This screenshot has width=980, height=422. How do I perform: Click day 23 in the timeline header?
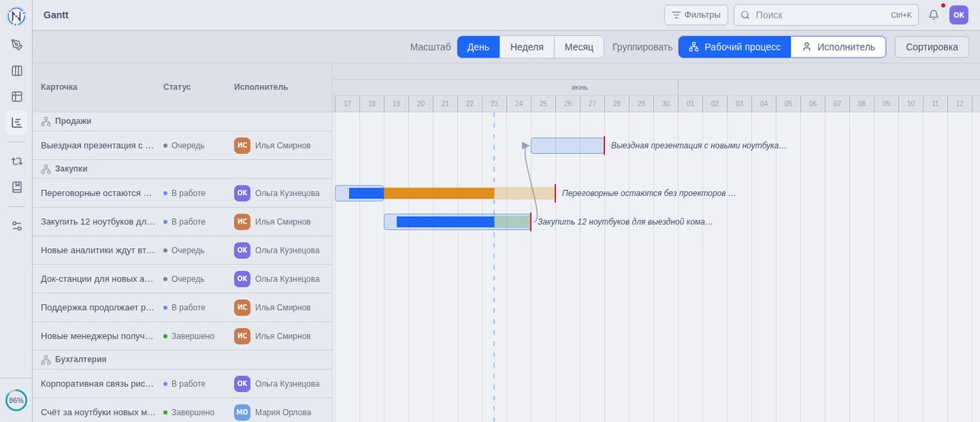[x=494, y=103]
